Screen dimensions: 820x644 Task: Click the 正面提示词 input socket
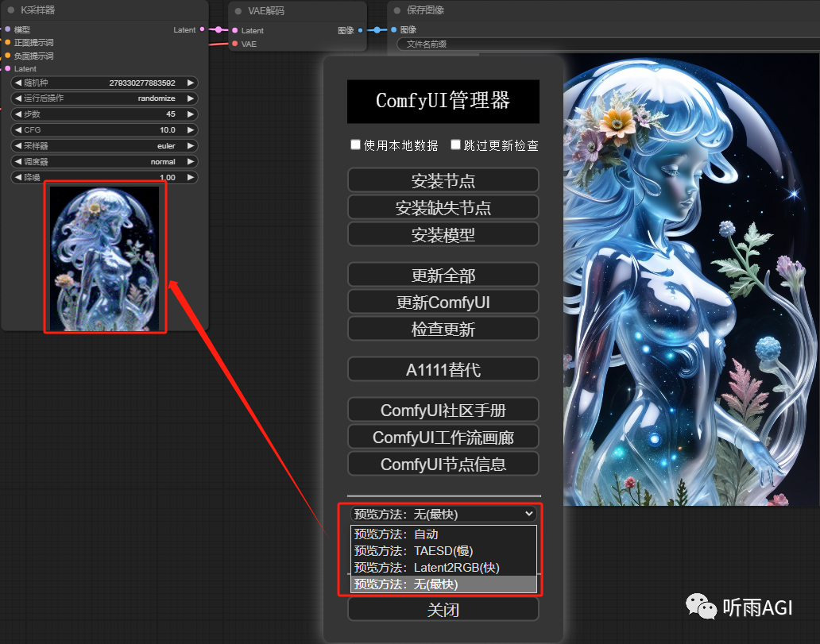(7, 42)
